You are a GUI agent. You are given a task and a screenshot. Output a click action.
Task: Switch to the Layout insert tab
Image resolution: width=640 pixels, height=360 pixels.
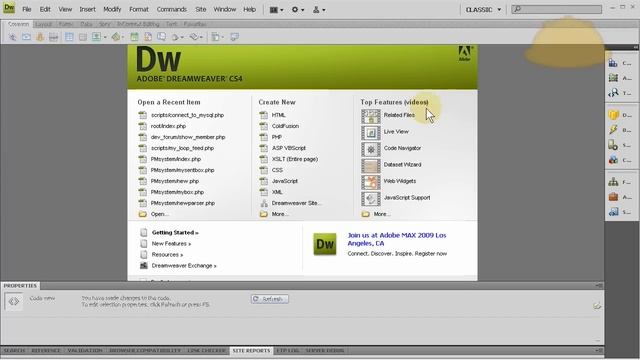point(43,24)
